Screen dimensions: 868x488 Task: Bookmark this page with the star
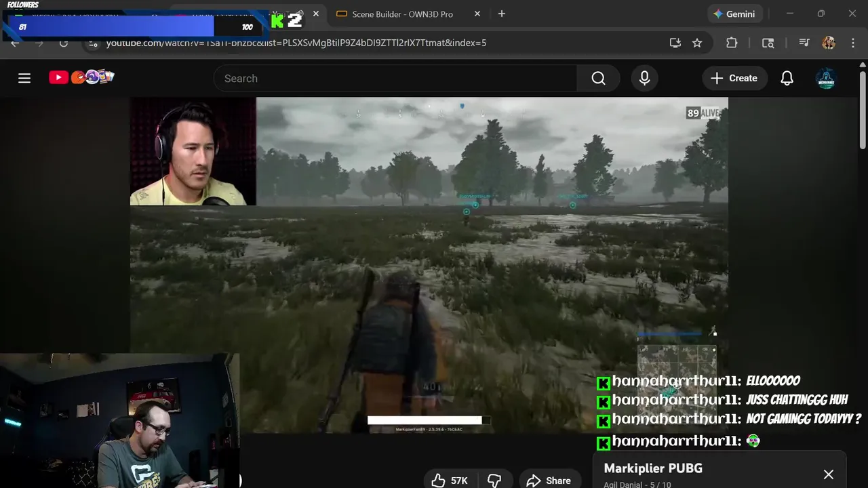coord(697,43)
